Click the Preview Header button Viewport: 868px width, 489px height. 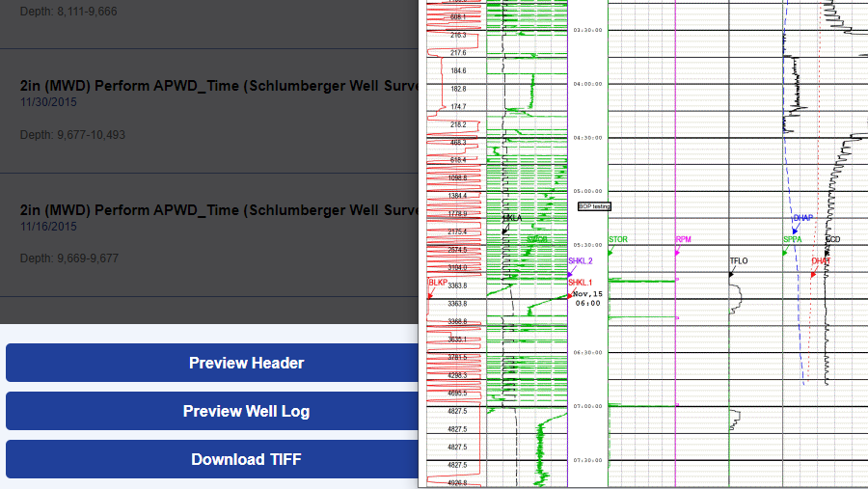pos(246,363)
